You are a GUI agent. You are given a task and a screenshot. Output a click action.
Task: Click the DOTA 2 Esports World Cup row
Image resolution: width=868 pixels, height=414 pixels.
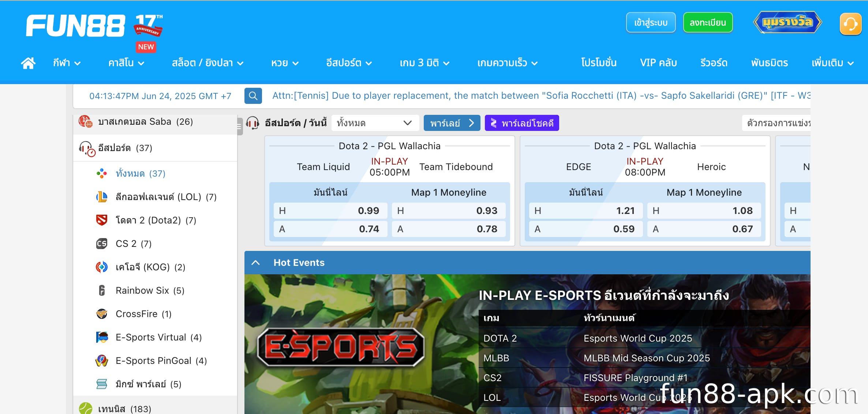point(644,338)
